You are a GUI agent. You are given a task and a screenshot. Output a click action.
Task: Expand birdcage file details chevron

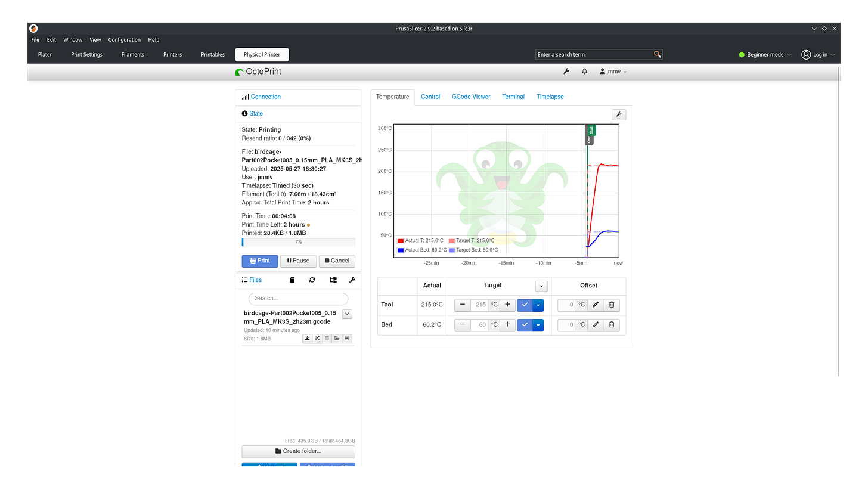[348, 314]
